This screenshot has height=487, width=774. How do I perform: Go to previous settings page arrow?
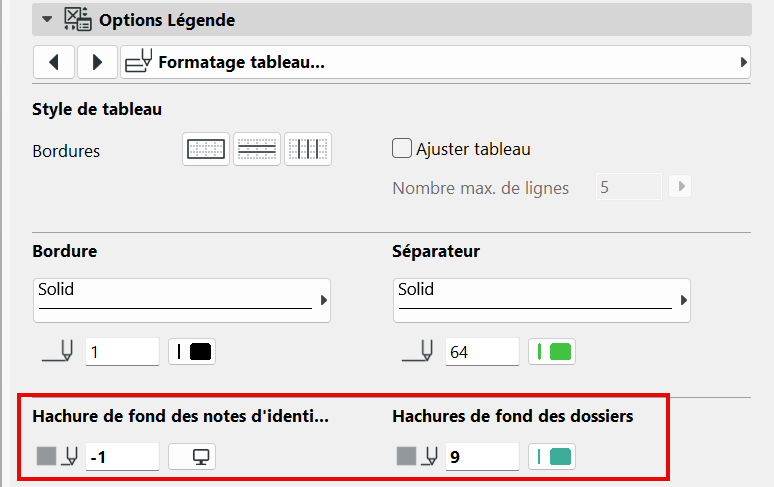tap(54, 62)
